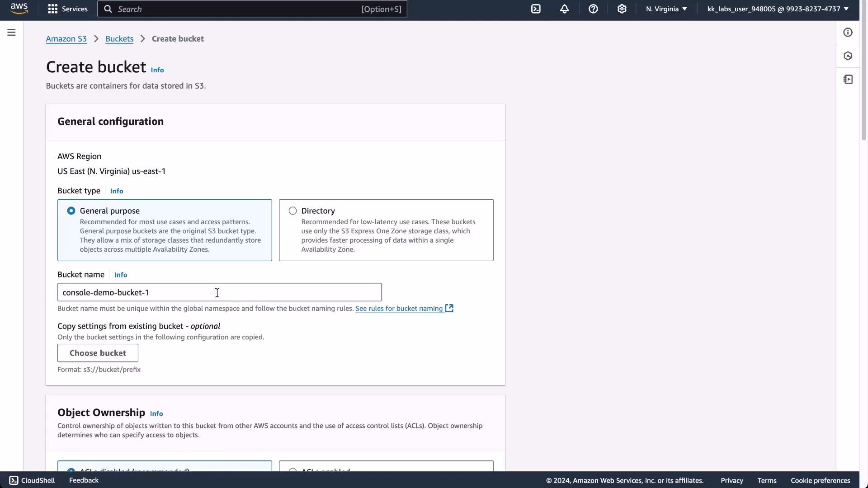Click the CloudShell icon in footer

pyautogui.click(x=14, y=480)
